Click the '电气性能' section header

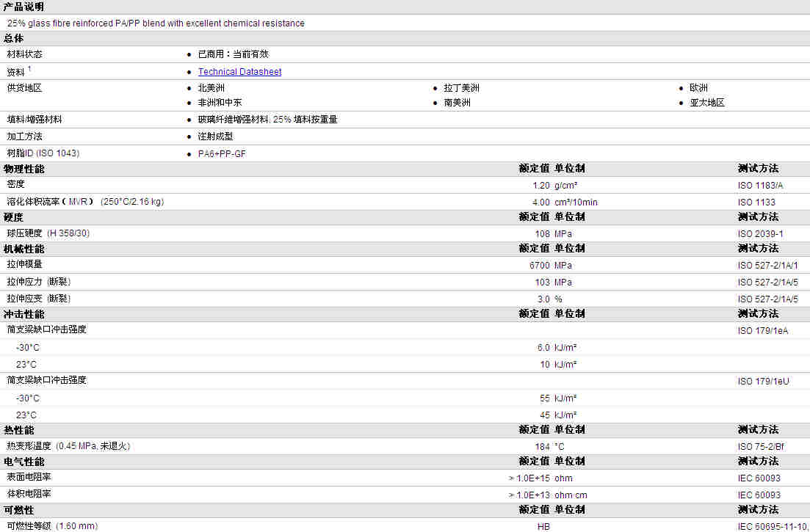[x=23, y=462]
